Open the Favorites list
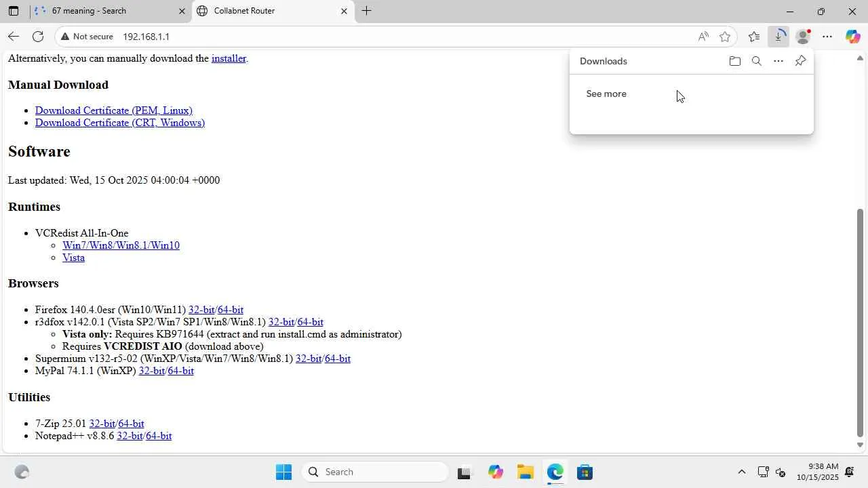The image size is (868, 488). click(754, 37)
